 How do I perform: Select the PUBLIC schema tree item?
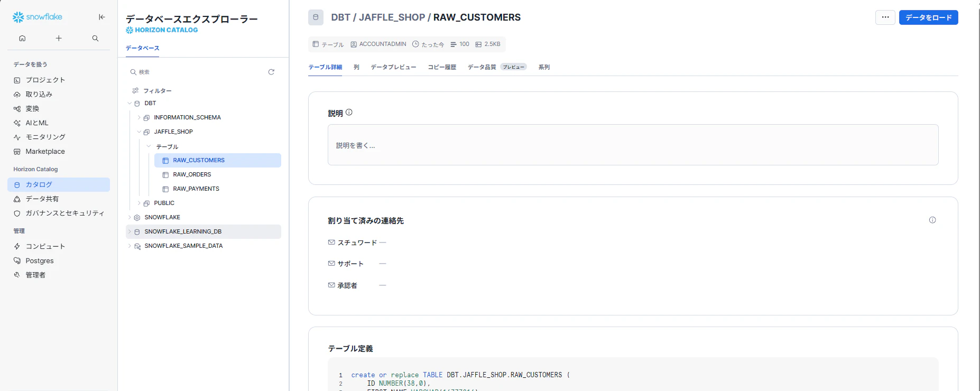point(164,203)
